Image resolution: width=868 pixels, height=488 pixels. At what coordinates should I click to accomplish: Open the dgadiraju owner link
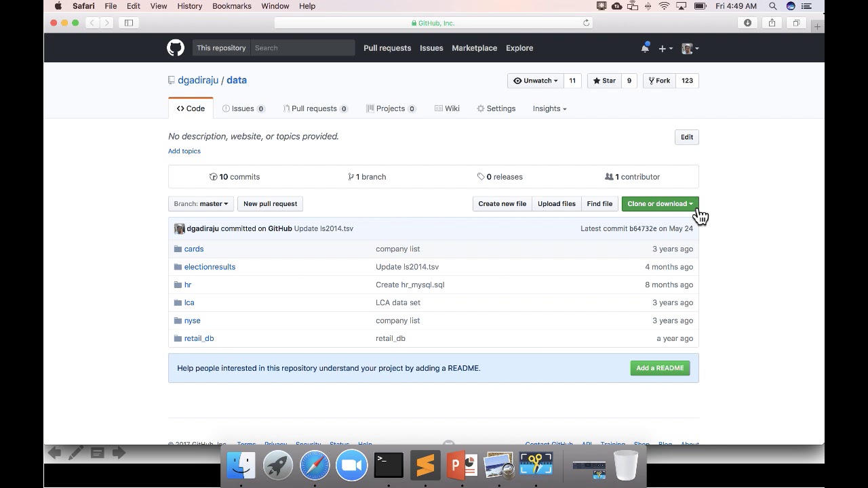198,80
